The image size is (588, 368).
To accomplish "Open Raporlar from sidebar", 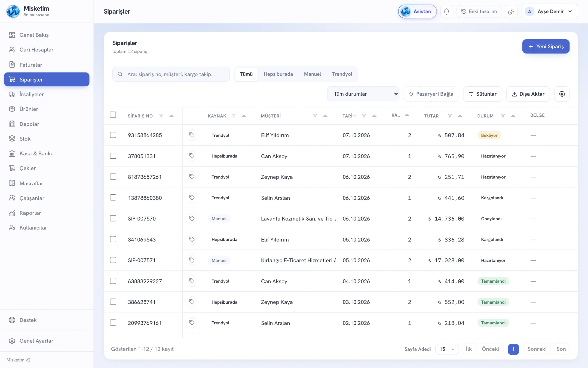I will [47, 213].
